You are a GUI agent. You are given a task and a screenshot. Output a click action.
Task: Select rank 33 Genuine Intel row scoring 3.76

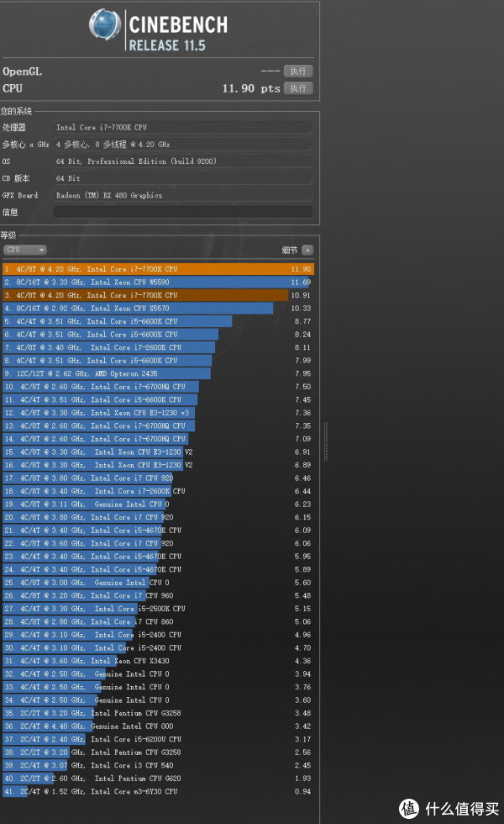(x=158, y=688)
